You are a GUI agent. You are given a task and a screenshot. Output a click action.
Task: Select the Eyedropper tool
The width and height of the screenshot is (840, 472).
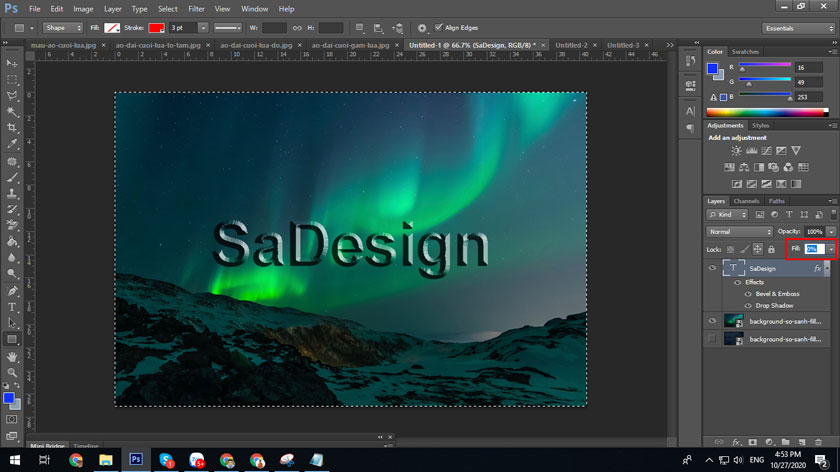12,144
